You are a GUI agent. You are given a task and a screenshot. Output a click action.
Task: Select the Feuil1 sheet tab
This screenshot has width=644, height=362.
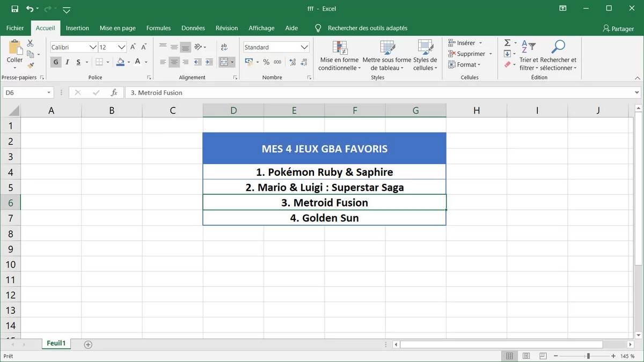pos(56,344)
